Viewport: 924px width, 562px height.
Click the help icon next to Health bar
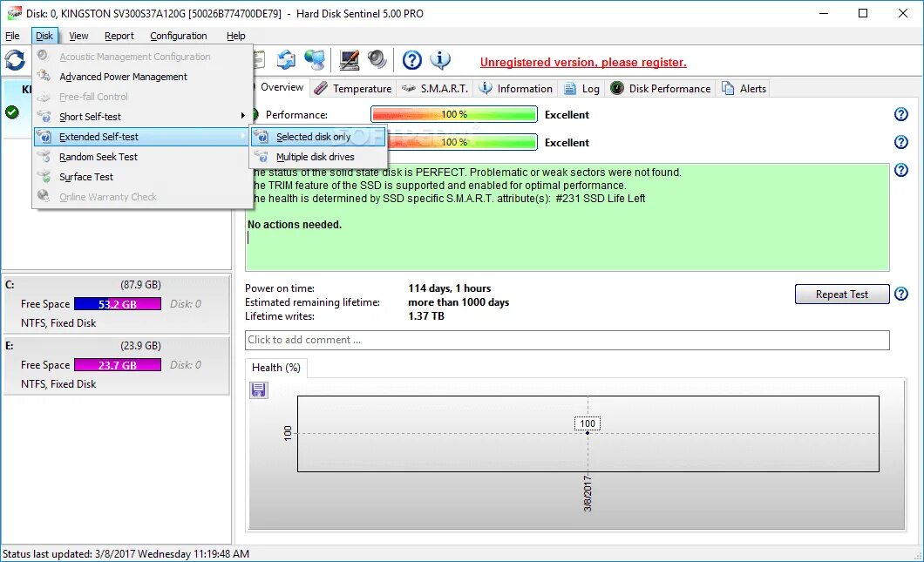[901, 142]
